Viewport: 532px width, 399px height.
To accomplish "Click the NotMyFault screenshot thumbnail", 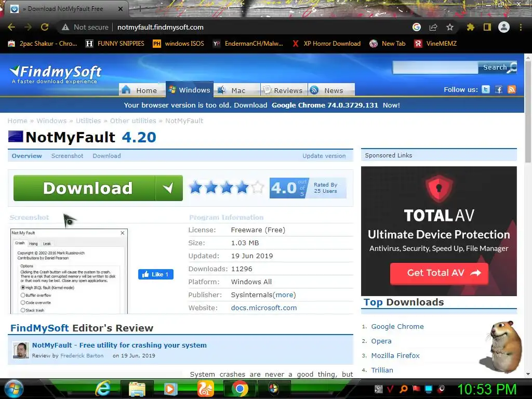I will (69, 271).
